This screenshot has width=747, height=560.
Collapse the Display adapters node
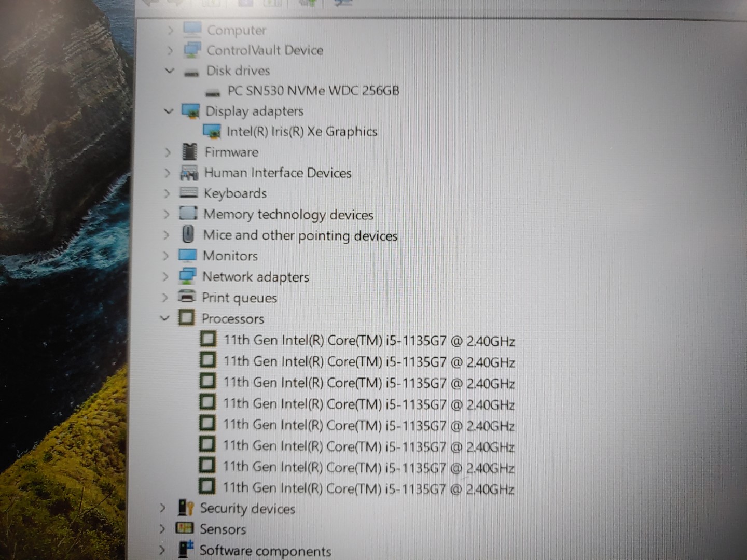tap(169, 111)
